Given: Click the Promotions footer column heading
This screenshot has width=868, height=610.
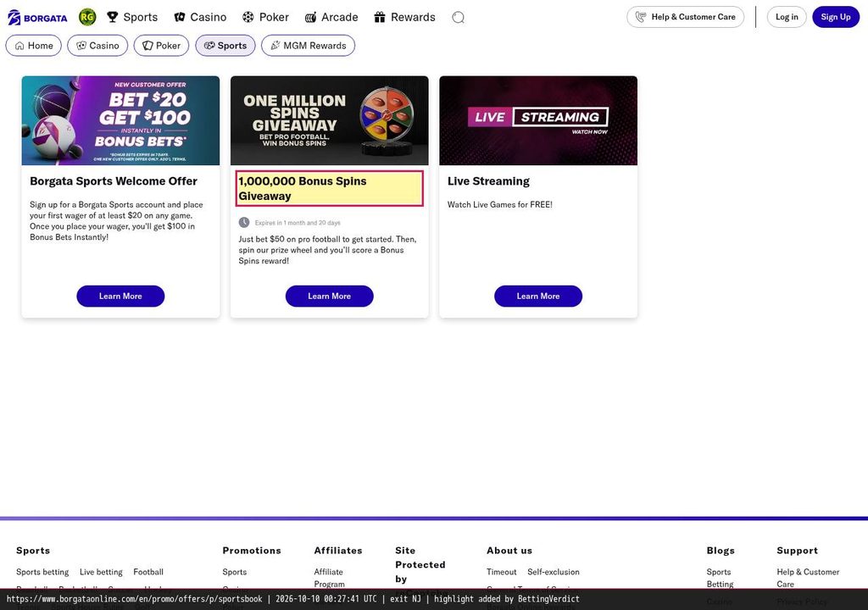Looking at the screenshot, I should [x=252, y=550].
